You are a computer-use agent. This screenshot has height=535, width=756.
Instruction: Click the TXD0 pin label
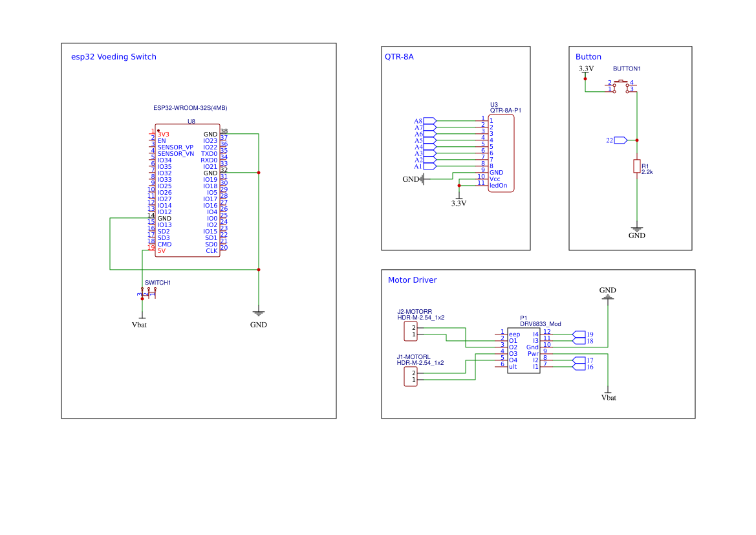pyautogui.click(x=210, y=154)
